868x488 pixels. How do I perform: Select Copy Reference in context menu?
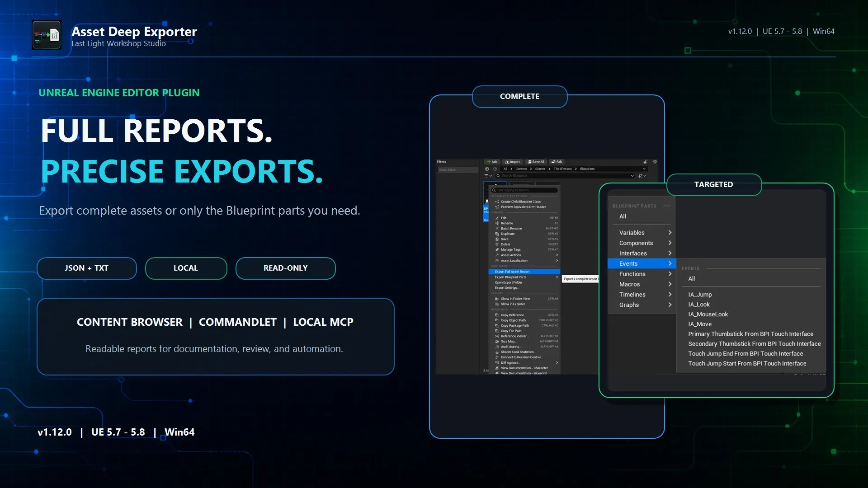pos(525,315)
